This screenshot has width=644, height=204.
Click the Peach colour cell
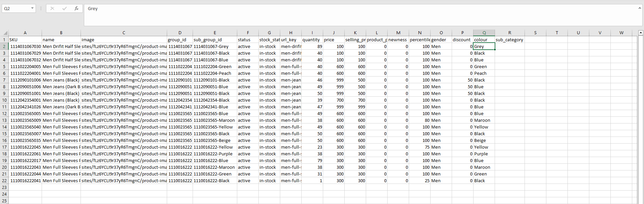click(484, 73)
